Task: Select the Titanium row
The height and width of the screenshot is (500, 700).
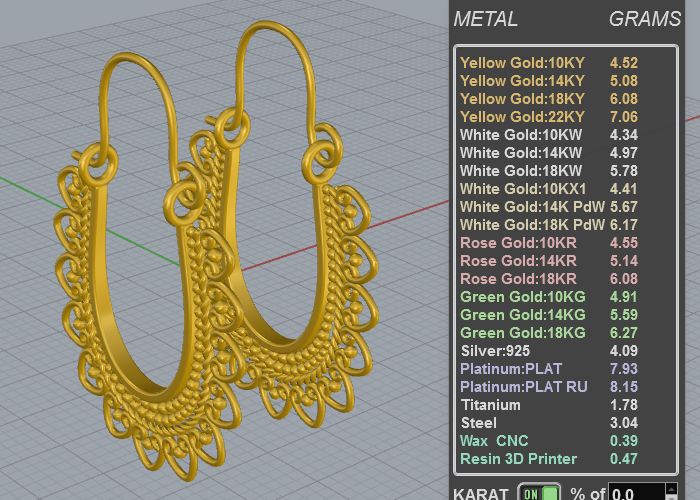Action: tap(549, 405)
